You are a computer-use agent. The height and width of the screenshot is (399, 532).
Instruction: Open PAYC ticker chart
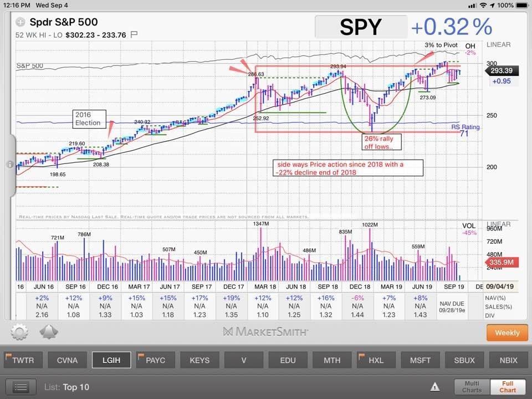155,360
